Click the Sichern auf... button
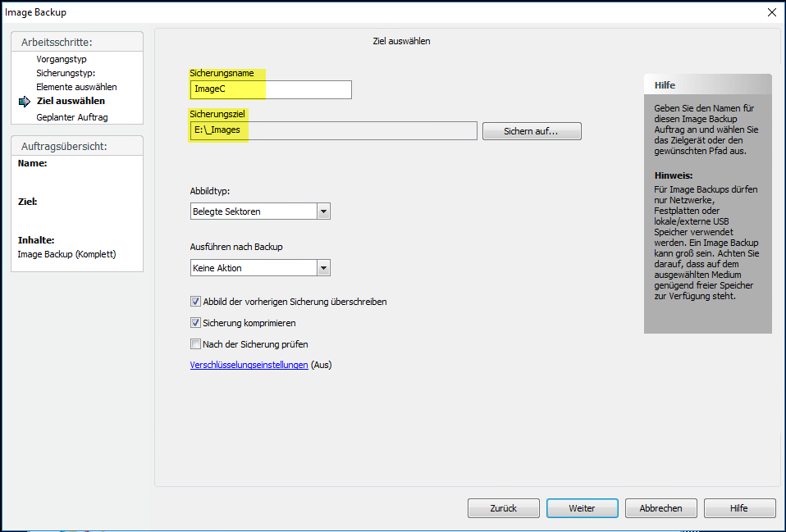 pyautogui.click(x=532, y=131)
